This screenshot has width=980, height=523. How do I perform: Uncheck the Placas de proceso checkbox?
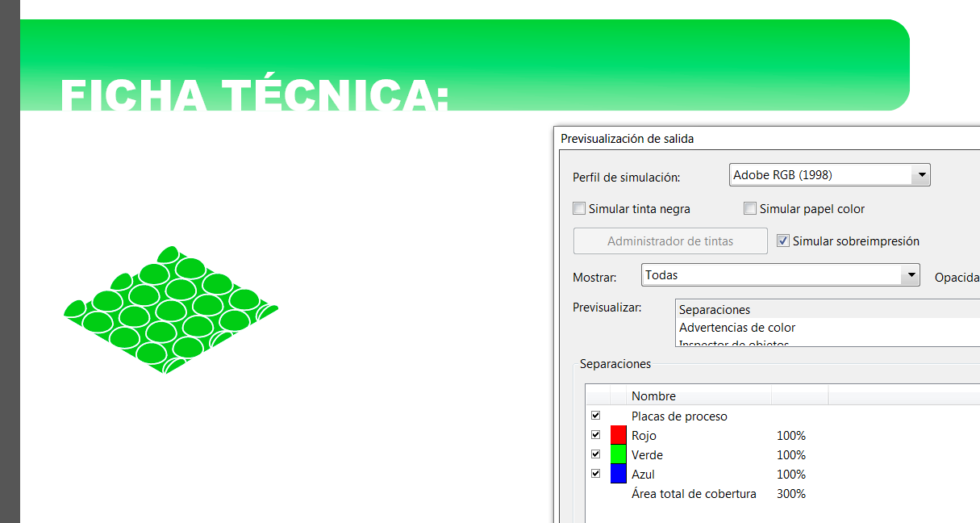click(x=596, y=416)
